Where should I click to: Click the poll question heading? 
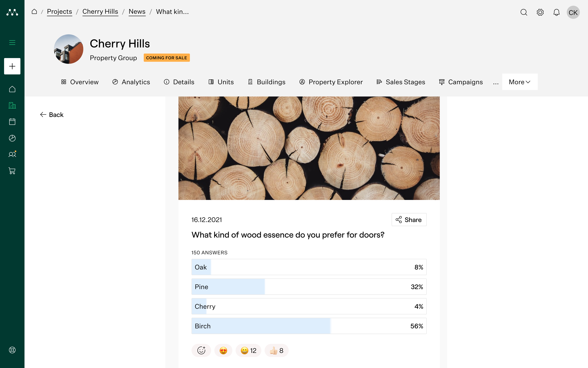(x=288, y=235)
